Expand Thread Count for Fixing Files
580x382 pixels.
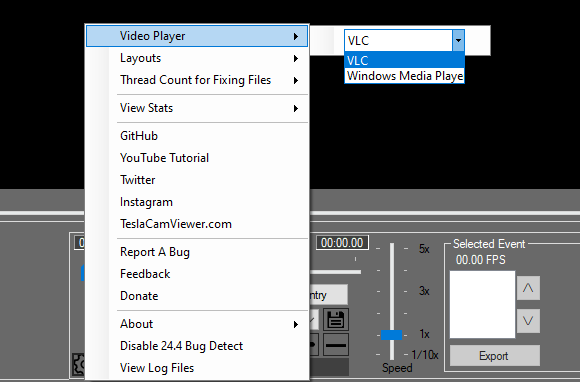(x=197, y=80)
